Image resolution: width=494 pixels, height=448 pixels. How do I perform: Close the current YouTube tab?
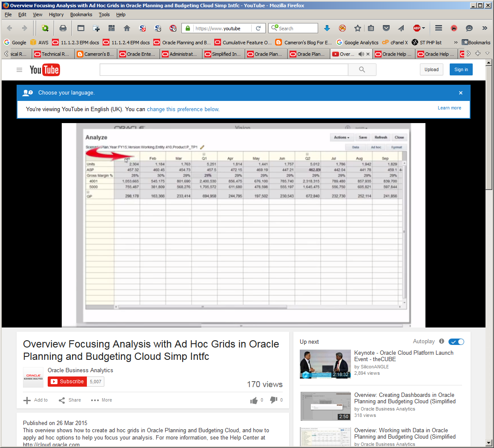click(x=368, y=54)
